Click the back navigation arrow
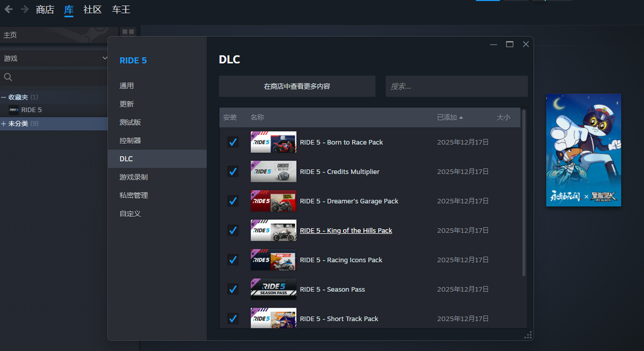 pos(8,9)
